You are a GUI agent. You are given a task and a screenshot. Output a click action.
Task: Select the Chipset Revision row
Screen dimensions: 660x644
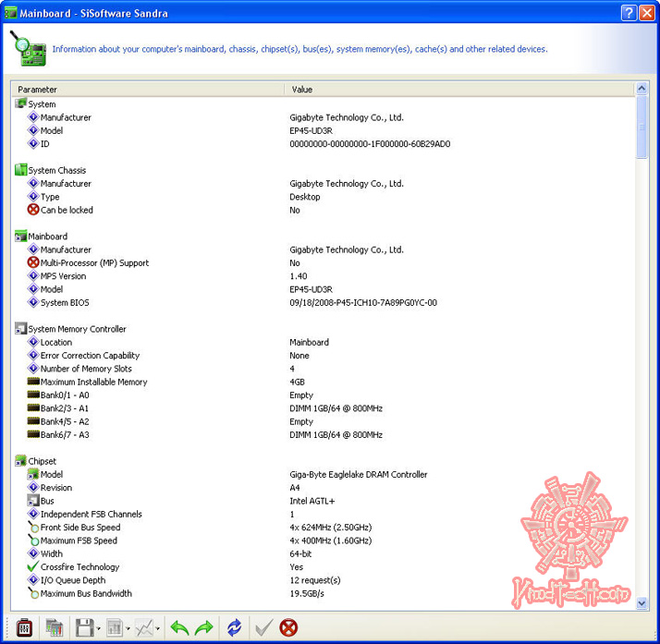click(324, 487)
